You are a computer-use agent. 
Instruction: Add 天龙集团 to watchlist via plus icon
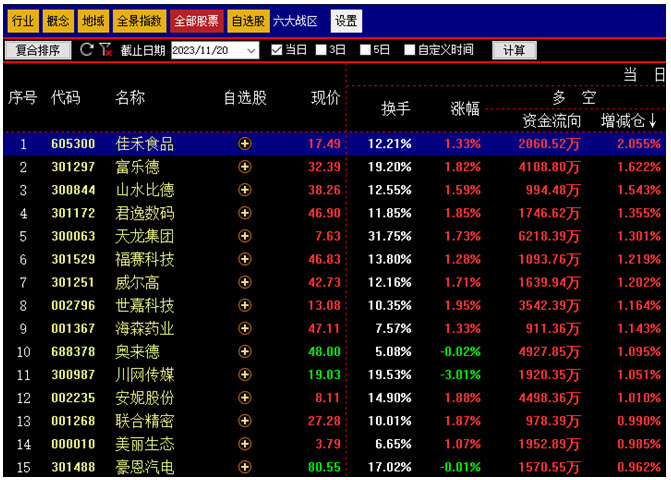(245, 236)
